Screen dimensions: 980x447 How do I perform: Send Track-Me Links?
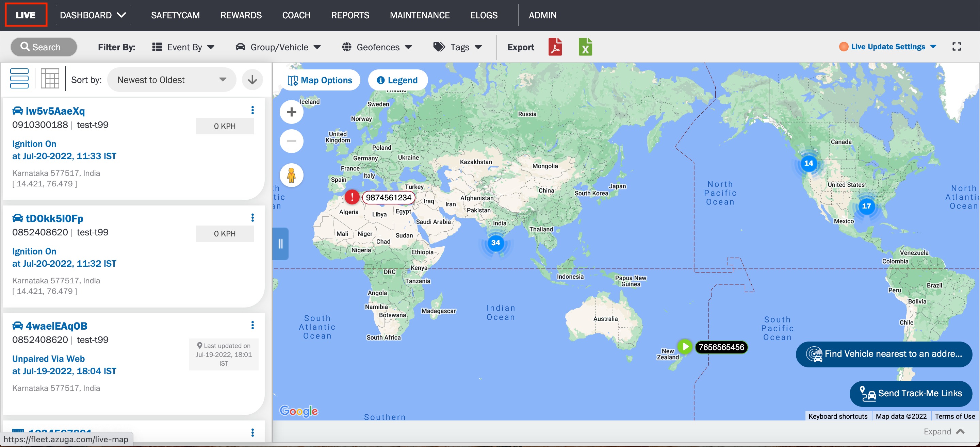(911, 393)
